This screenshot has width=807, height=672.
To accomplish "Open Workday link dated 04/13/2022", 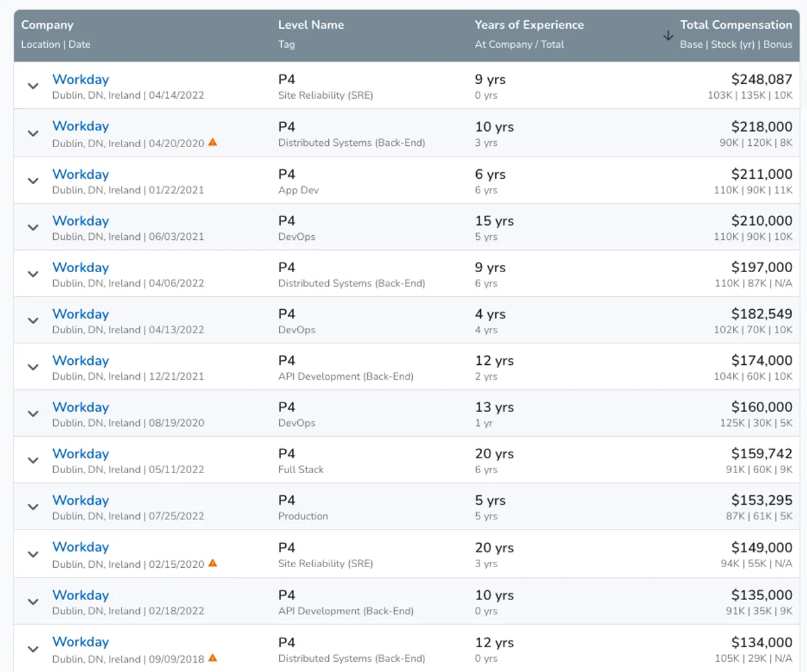I will click(x=81, y=314).
